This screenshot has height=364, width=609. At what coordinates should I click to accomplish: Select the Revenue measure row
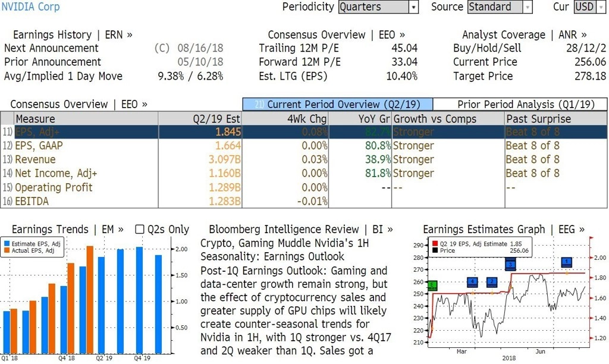coord(304,159)
